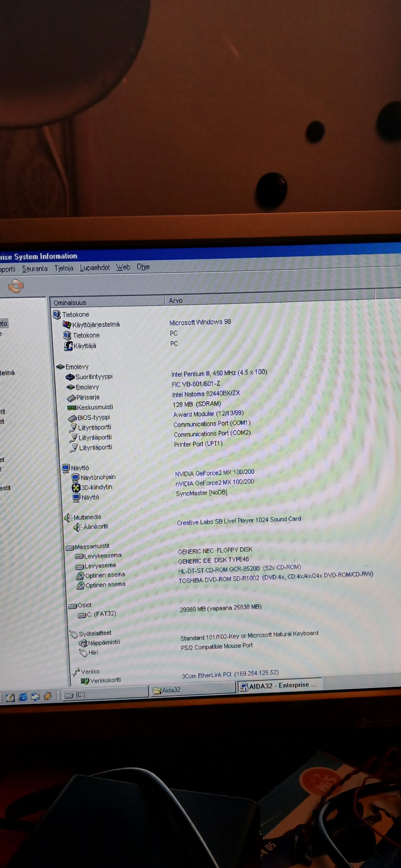Image resolution: width=401 pixels, height=868 pixels.
Task: Select the Keskusmuisti row icon
Action: pos(71,407)
